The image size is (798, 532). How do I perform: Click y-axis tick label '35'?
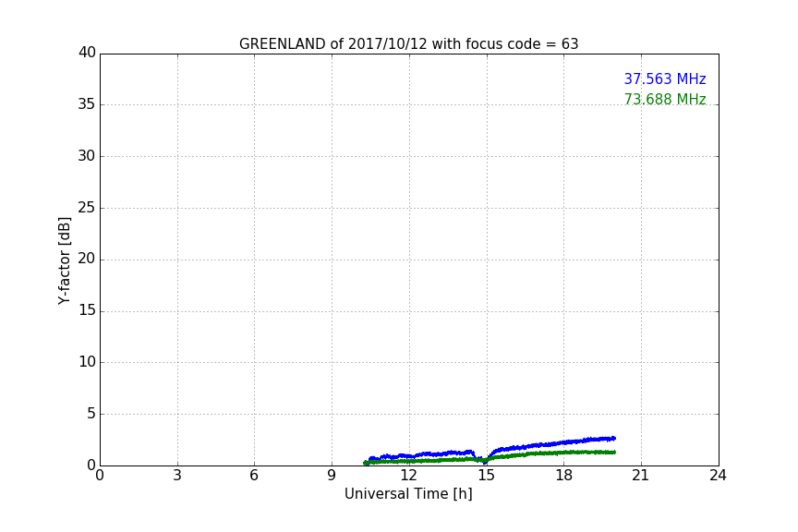pyautogui.click(x=87, y=104)
